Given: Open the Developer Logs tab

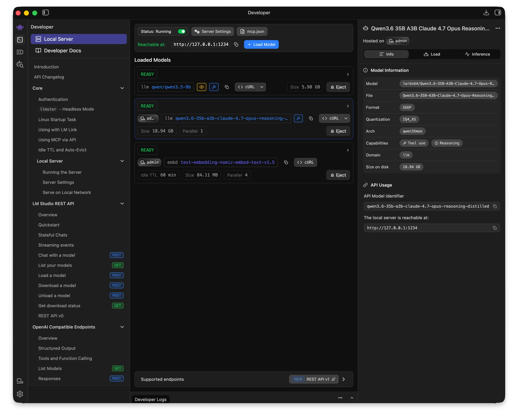Looking at the screenshot, I should [151, 399].
